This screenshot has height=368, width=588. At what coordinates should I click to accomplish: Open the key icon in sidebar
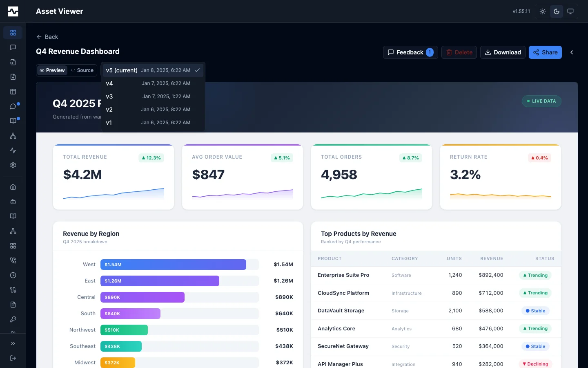coord(13,319)
